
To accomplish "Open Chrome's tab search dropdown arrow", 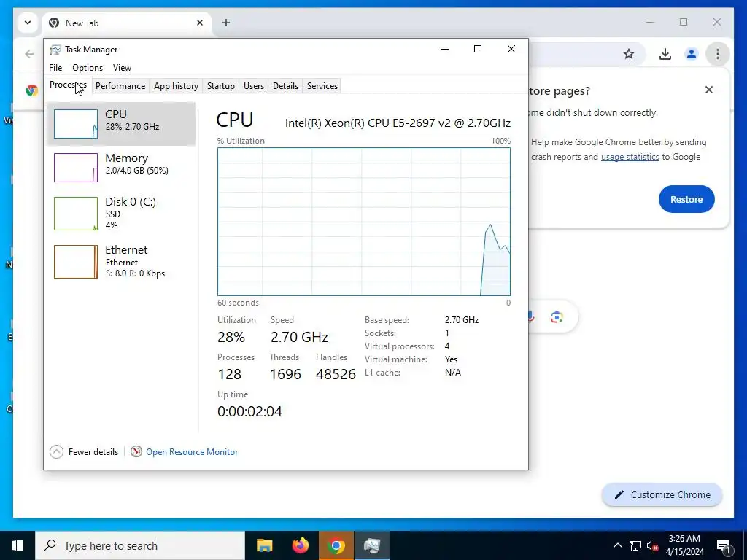I will pyautogui.click(x=28, y=23).
